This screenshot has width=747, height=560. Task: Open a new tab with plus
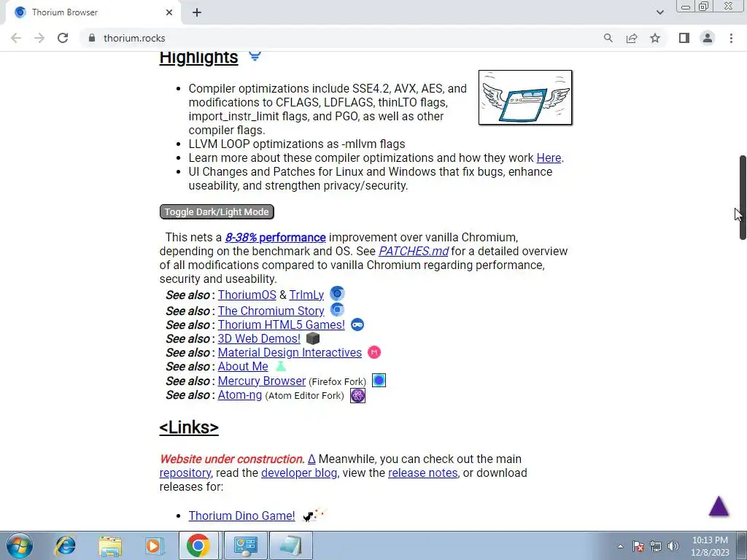(197, 12)
